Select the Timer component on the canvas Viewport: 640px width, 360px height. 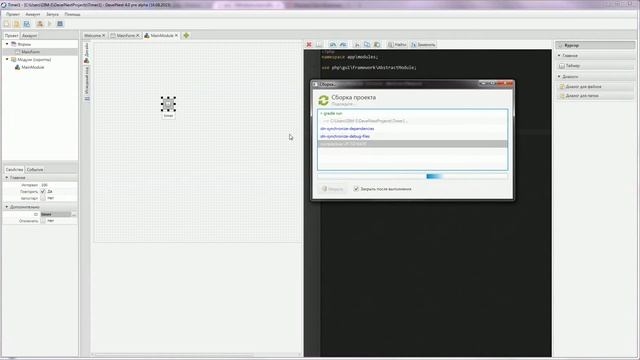pos(168,104)
